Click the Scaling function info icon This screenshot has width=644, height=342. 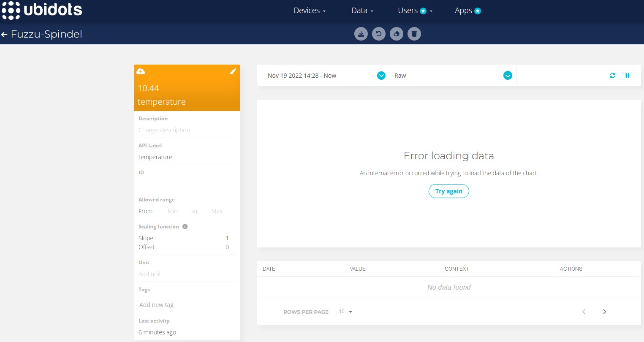tap(185, 227)
